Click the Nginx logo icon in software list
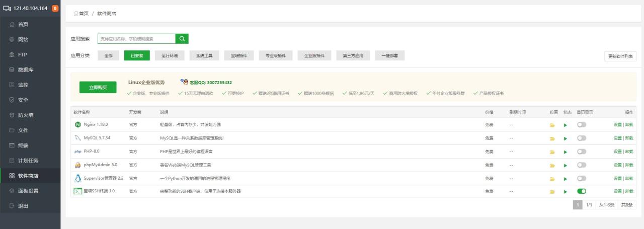 click(x=77, y=124)
